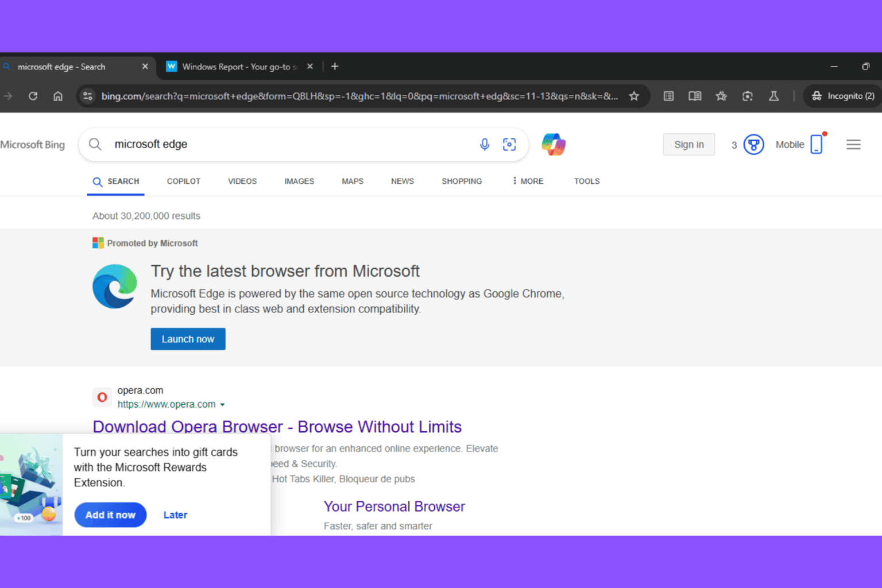The height and width of the screenshot is (588, 882).
Task: Click the Mobile label text
Action: (790, 145)
